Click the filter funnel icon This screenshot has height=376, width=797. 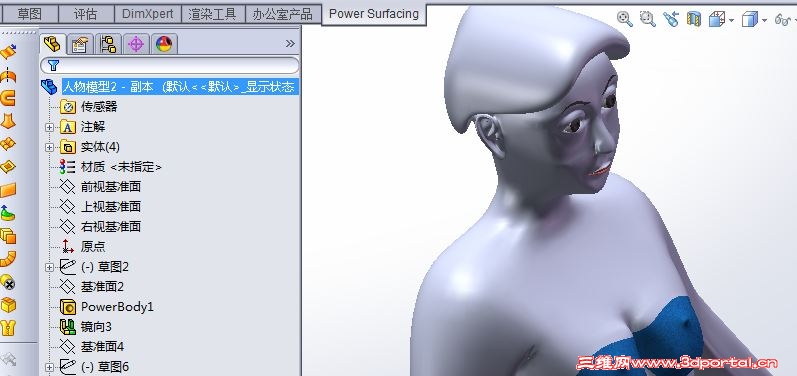tap(53, 65)
